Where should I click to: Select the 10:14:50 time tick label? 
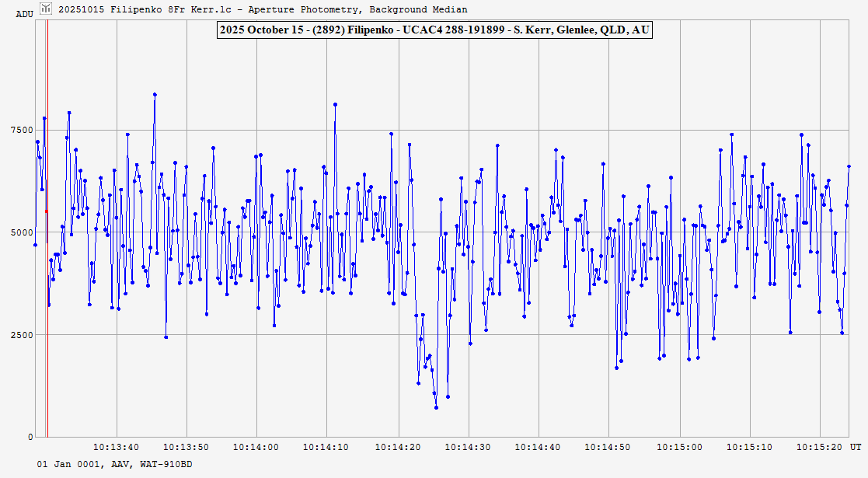(608, 447)
